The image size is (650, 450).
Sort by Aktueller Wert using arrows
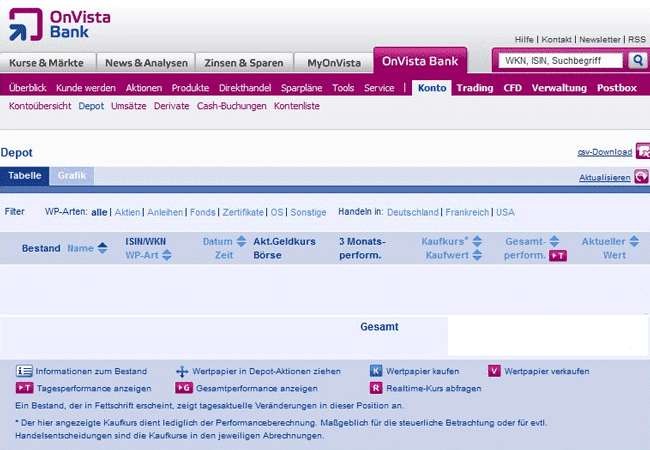[634, 241]
